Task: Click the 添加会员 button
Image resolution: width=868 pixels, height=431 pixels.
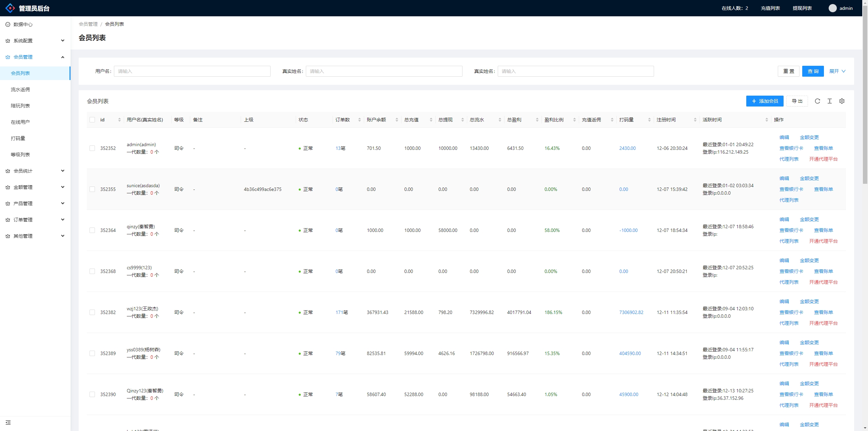Action: (x=765, y=101)
